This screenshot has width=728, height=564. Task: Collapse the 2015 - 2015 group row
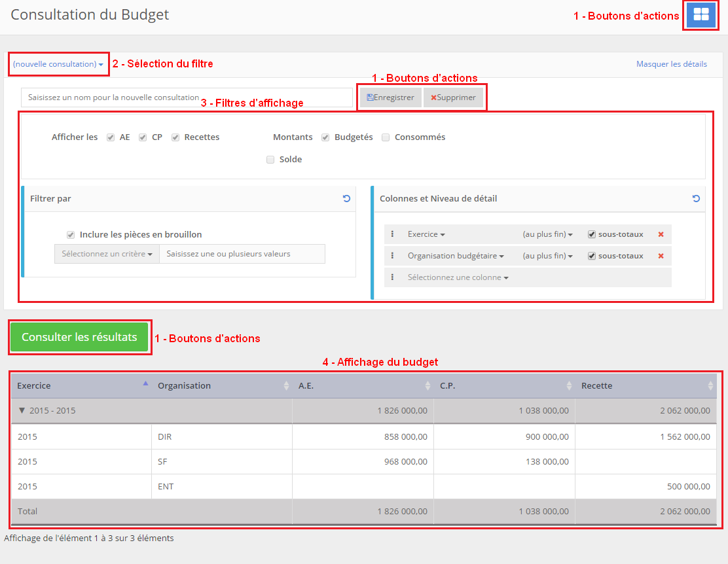pos(23,411)
